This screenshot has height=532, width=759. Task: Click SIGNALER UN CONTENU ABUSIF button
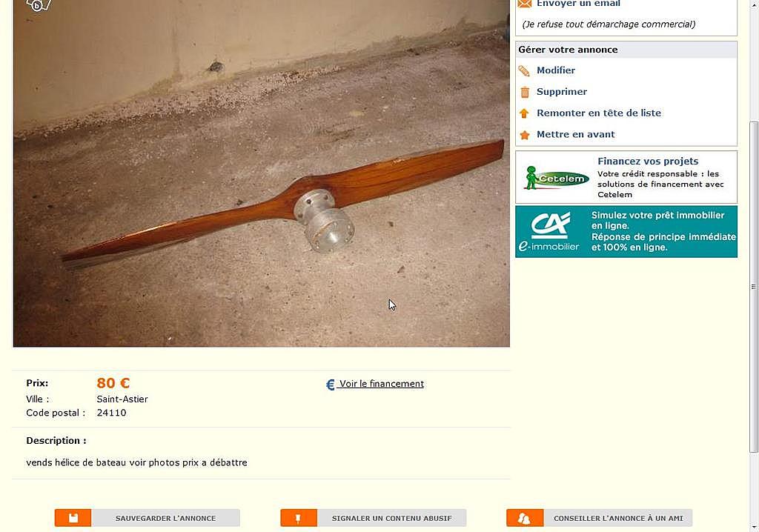click(374, 518)
